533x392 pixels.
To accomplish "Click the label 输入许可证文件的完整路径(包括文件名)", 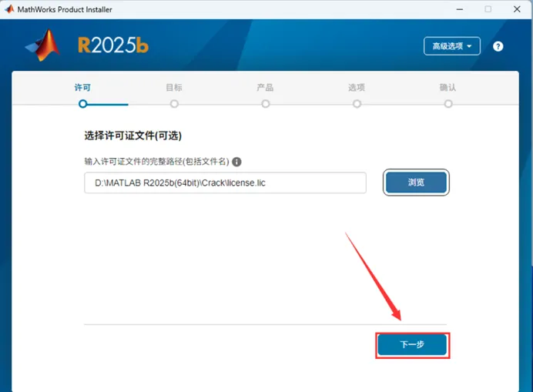I will (156, 162).
